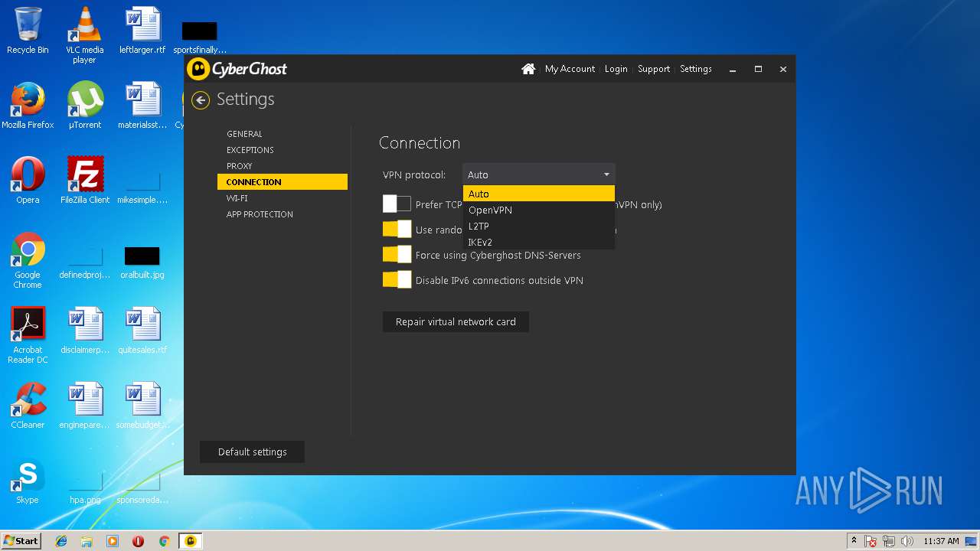The image size is (980, 551).
Task: Toggle Force using Cyberghost DNS-Servers switch
Action: tap(397, 255)
